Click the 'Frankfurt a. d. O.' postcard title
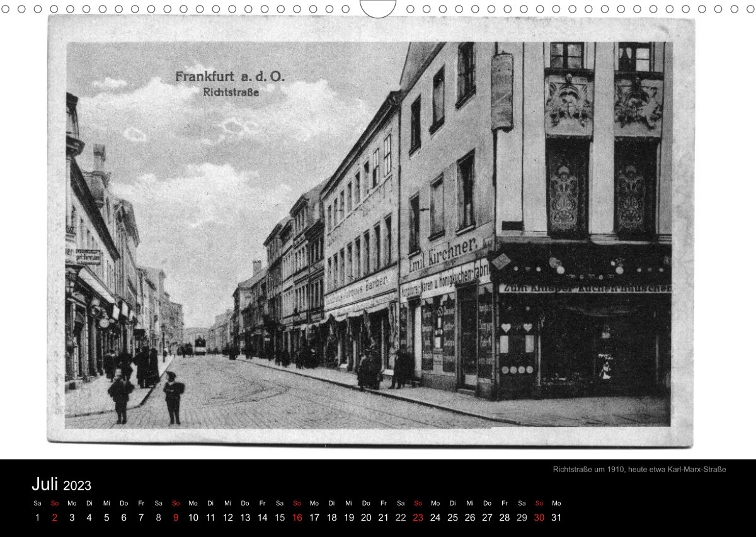 pos(229,77)
